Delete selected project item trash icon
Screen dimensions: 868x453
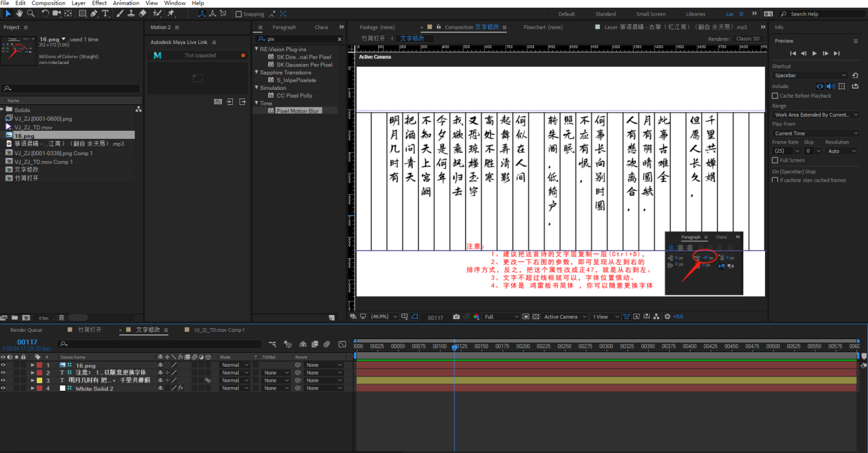point(61,318)
